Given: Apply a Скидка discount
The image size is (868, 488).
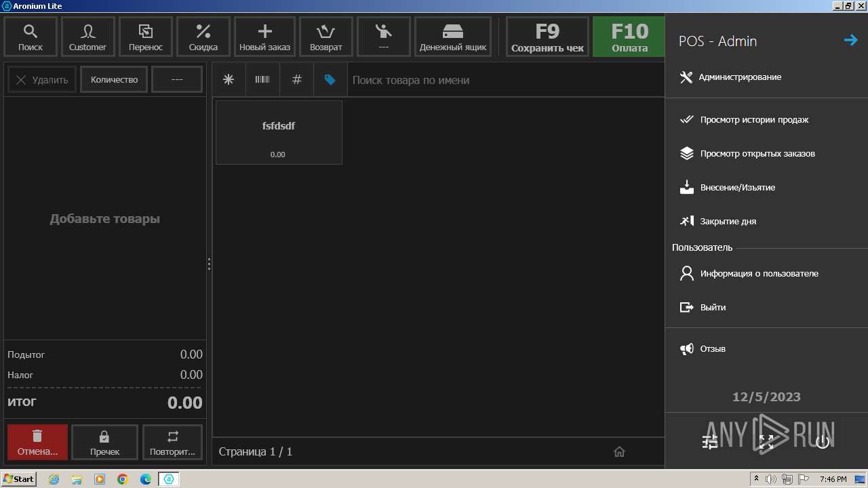Looking at the screenshot, I should pyautogui.click(x=203, y=37).
